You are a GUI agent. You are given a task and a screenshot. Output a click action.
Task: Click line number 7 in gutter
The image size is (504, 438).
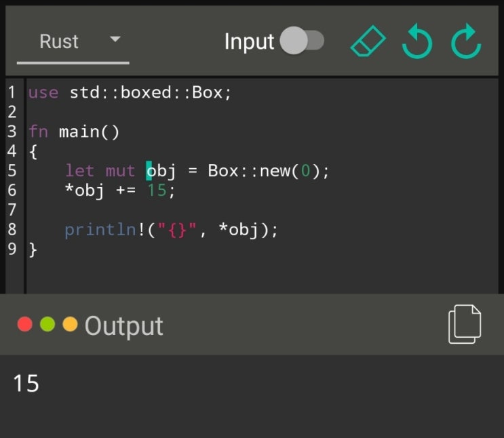12,210
